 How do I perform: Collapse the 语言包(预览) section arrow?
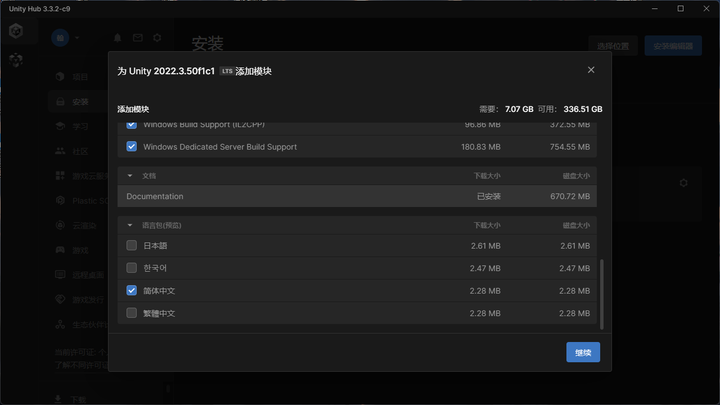130,225
